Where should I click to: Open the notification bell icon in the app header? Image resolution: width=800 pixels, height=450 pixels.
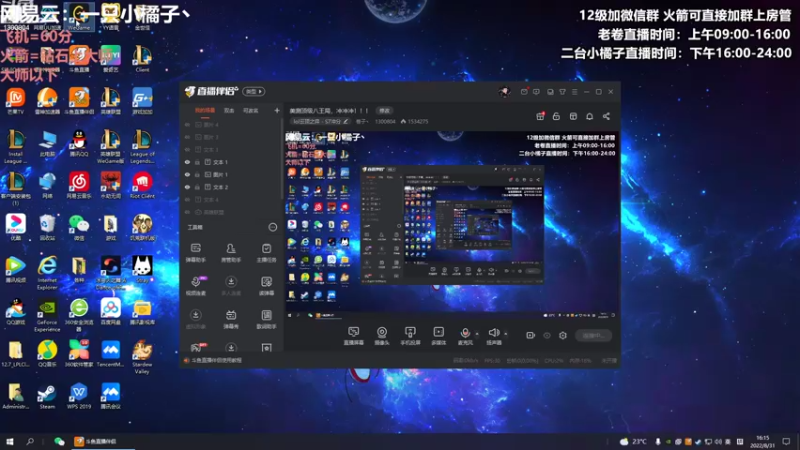(x=589, y=116)
